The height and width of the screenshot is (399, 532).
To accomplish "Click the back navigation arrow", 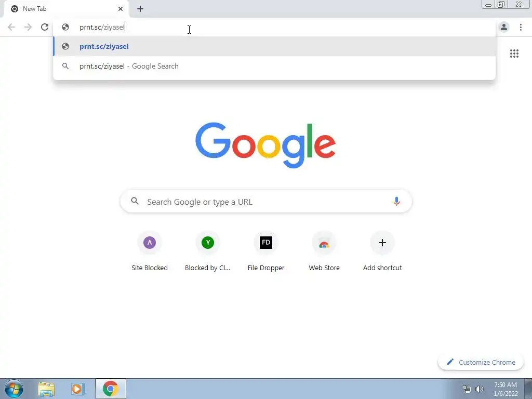I will pyautogui.click(x=11, y=27).
